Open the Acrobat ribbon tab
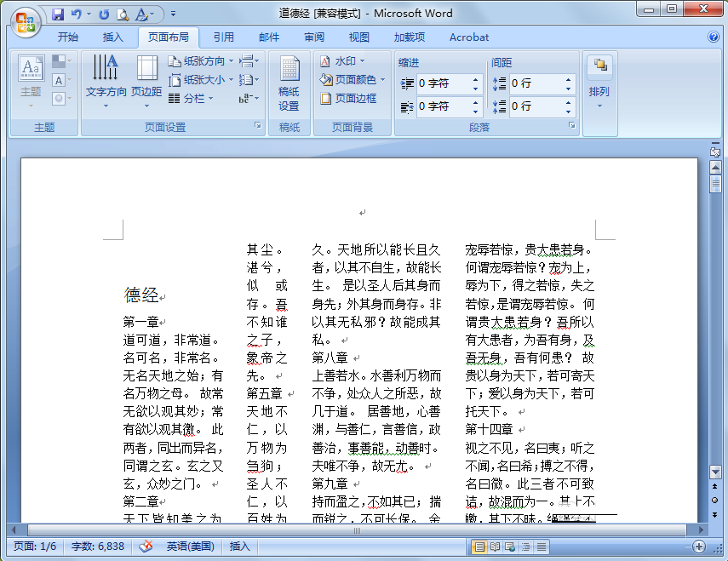Viewport: 728px width, 561px height. coord(469,37)
